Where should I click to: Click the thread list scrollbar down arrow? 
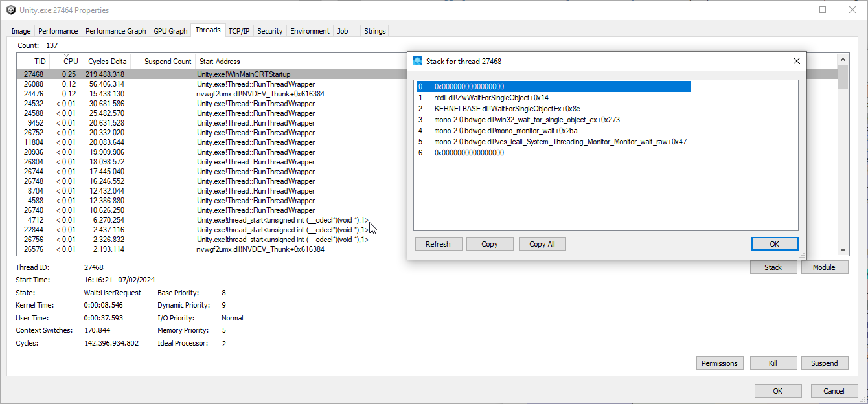click(x=843, y=249)
